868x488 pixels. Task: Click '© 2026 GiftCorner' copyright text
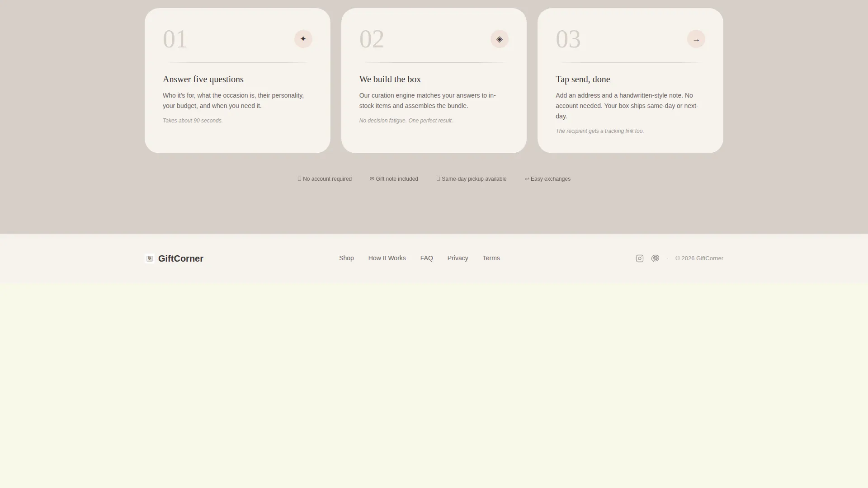point(699,258)
